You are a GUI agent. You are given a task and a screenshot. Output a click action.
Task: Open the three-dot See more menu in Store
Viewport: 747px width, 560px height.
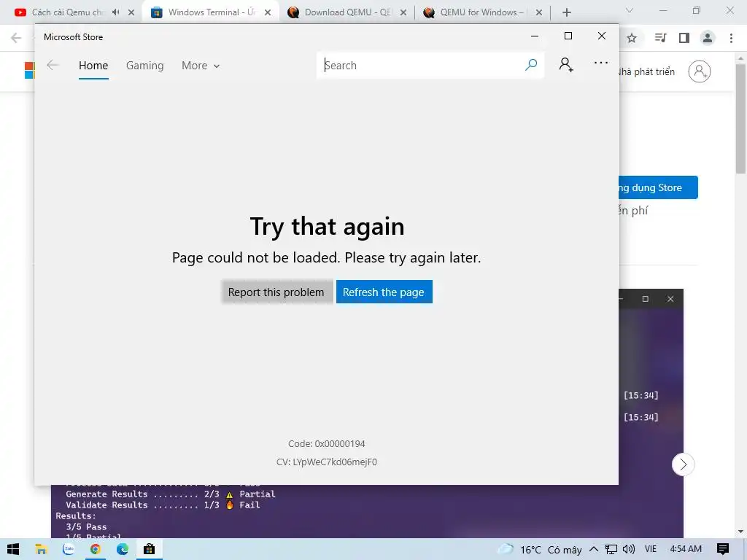[601, 63]
